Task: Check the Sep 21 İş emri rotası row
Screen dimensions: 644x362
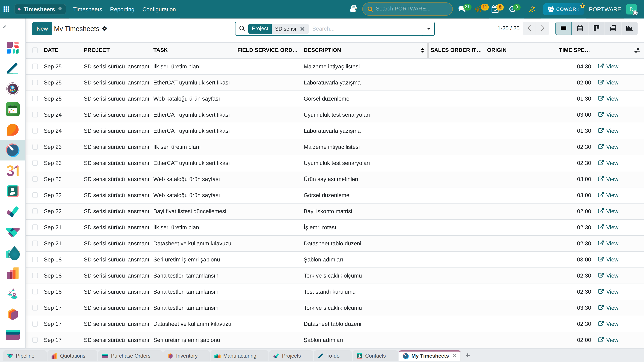Action: 35,227
